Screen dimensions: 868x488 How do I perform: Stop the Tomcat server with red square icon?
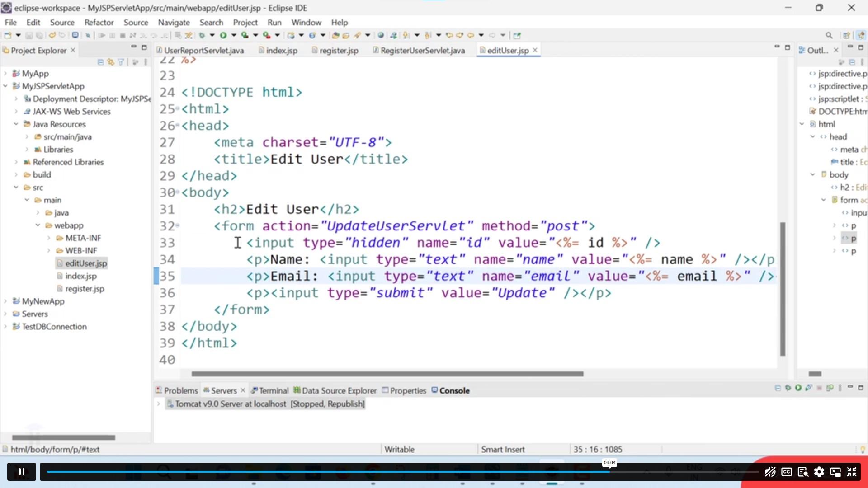[x=820, y=388]
